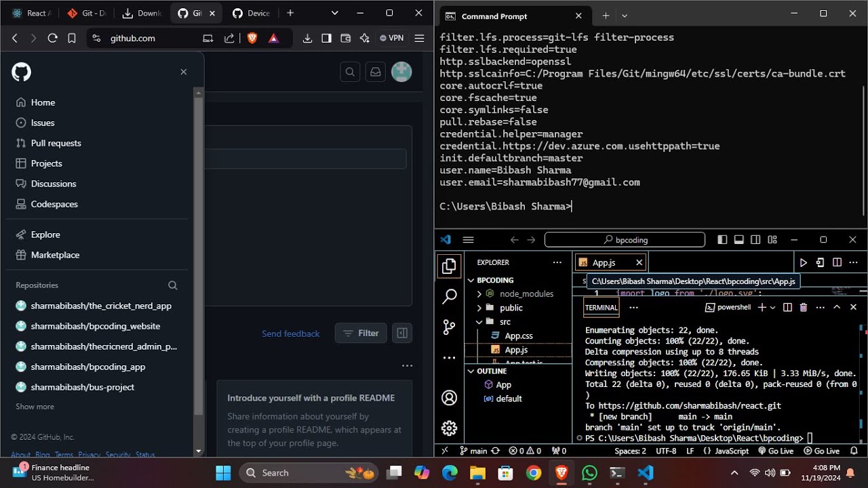868x488 pixels.
Task: Toggle VS Code primary sidebar layout icon
Action: (722, 240)
